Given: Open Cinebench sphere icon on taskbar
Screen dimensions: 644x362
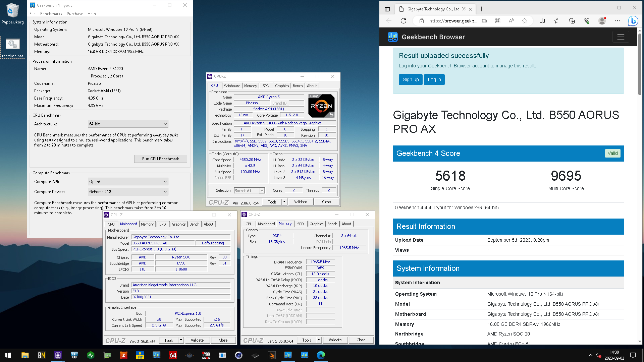Looking at the screenshot, I should pos(238,355).
